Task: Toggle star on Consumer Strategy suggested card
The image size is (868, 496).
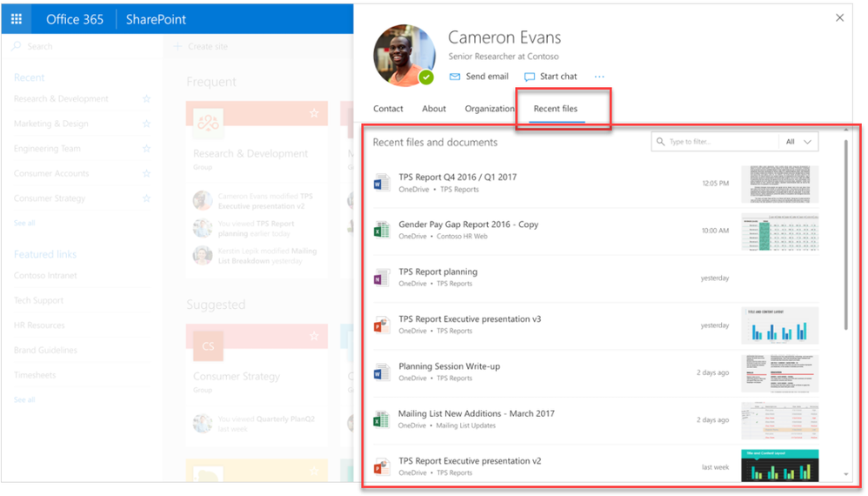Action: point(314,336)
